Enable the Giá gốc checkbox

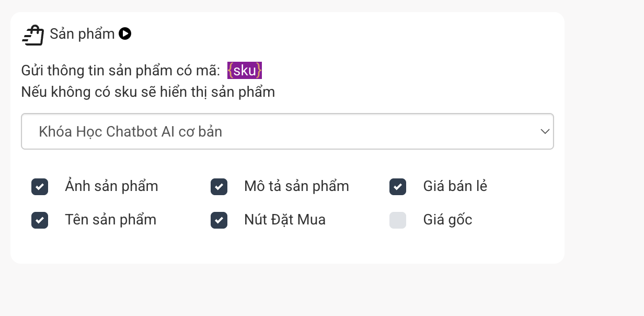[398, 220]
